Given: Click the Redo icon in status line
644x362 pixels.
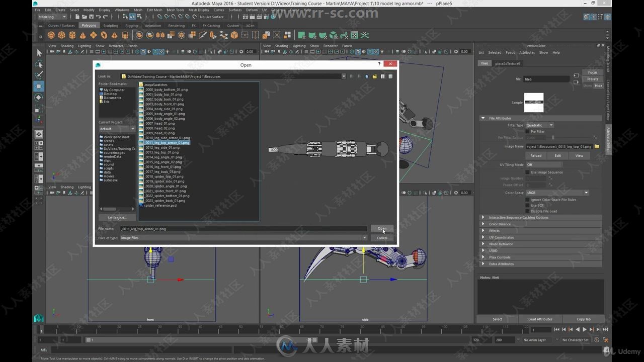Looking at the screenshot, I should (x=105, y=17).
